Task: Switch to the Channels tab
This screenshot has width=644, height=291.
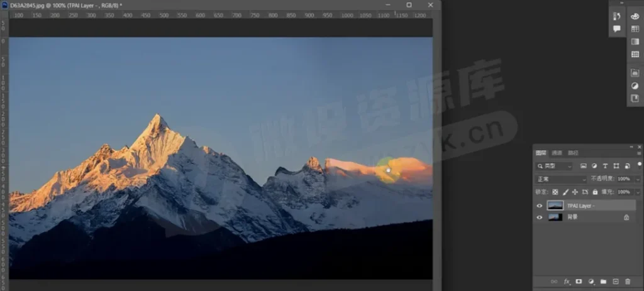Action: pos(557,153)
